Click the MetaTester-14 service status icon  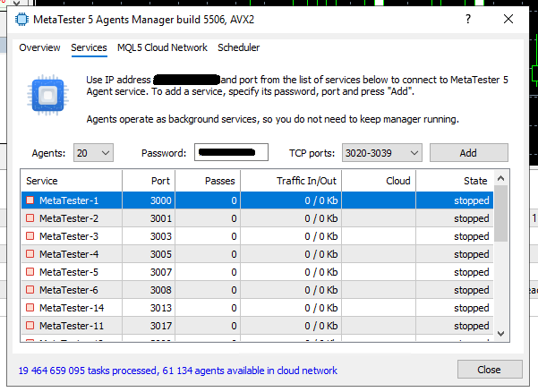point(30,308)
